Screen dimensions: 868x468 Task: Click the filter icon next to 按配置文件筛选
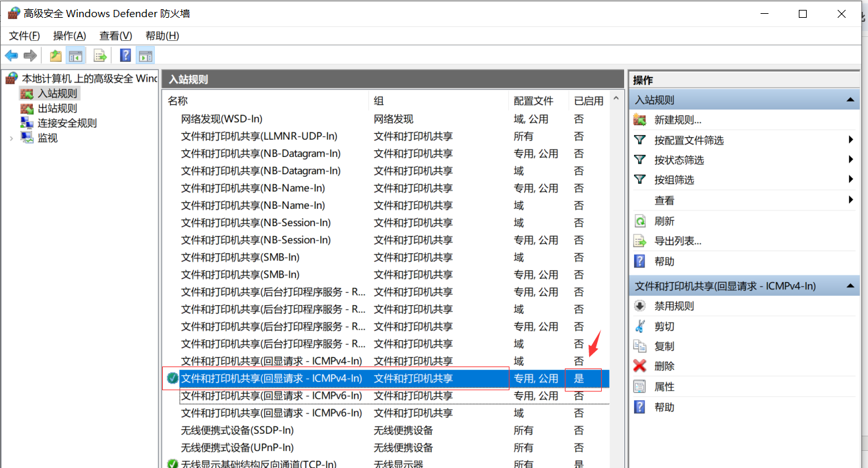tap(639, 140)
